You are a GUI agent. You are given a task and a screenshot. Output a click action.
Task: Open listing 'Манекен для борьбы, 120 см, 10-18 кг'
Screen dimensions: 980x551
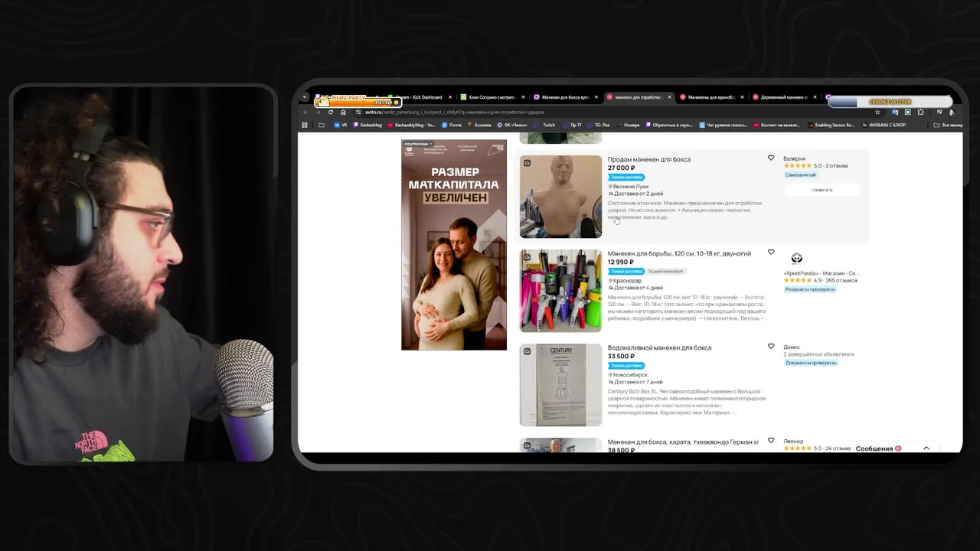click(679, 253)
